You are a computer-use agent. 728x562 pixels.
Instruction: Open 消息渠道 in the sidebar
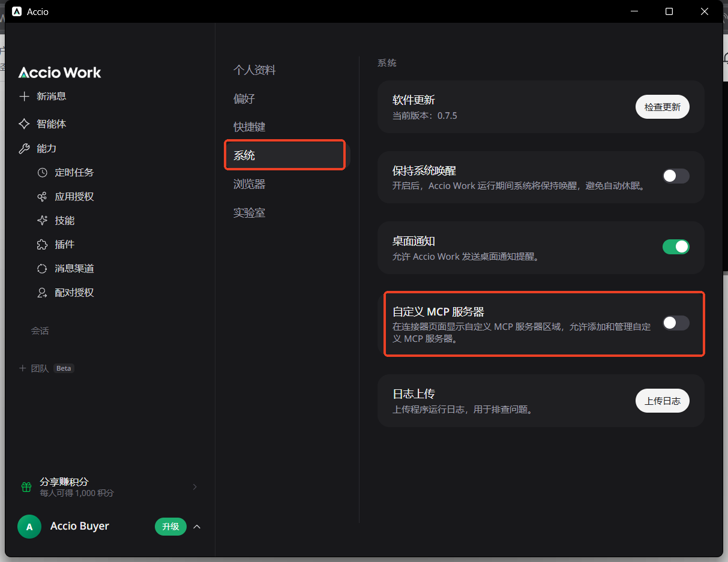[74, 269]
